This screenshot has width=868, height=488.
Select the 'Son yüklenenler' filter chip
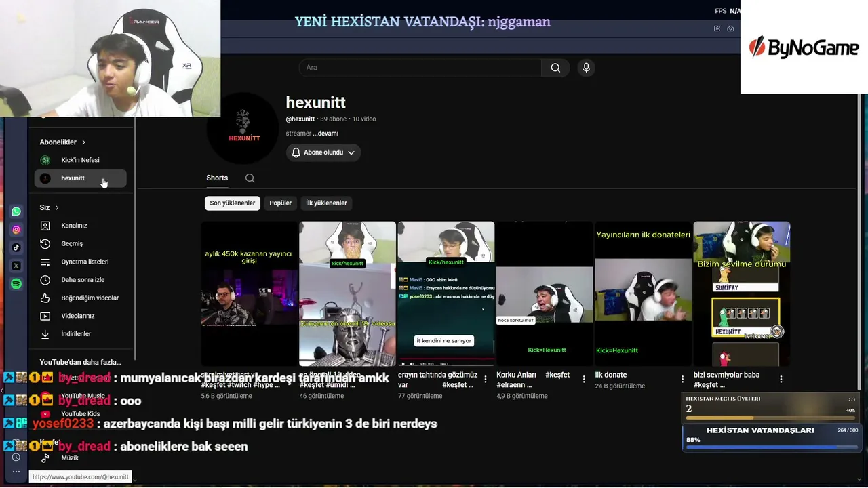[x=233, y=203]
